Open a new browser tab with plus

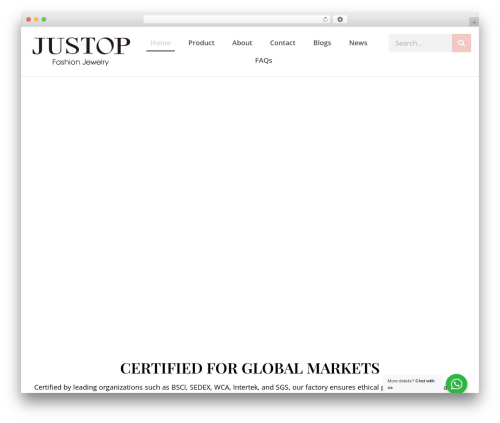coord(474,22)
